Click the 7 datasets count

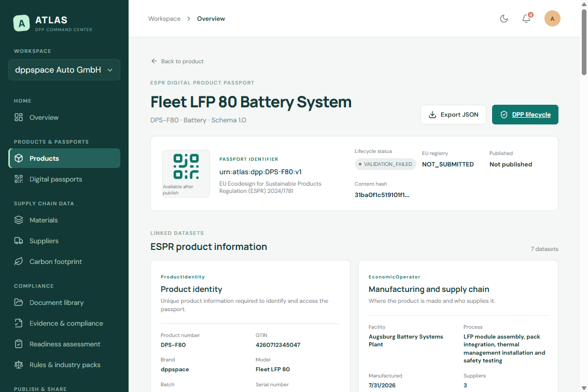pos(544,249)
